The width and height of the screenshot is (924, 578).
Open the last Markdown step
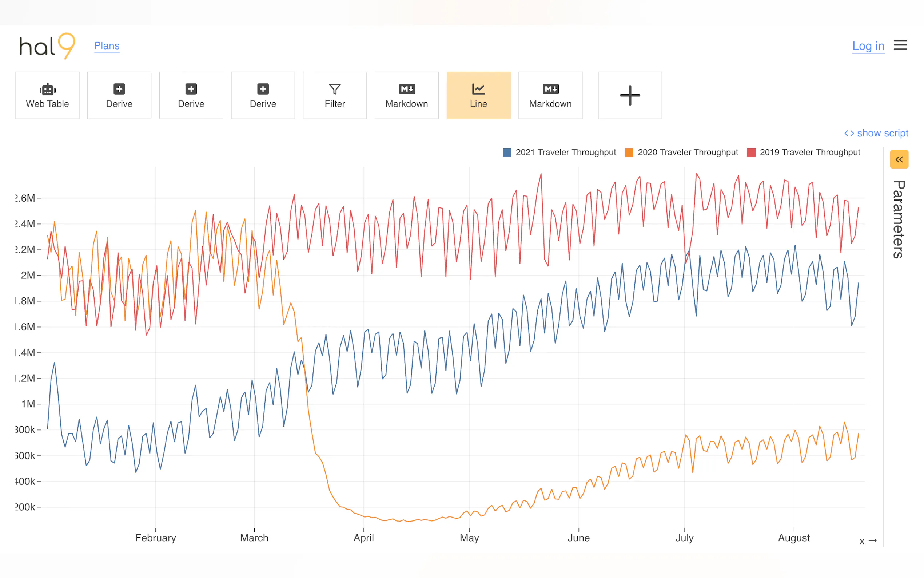point(550,95)
